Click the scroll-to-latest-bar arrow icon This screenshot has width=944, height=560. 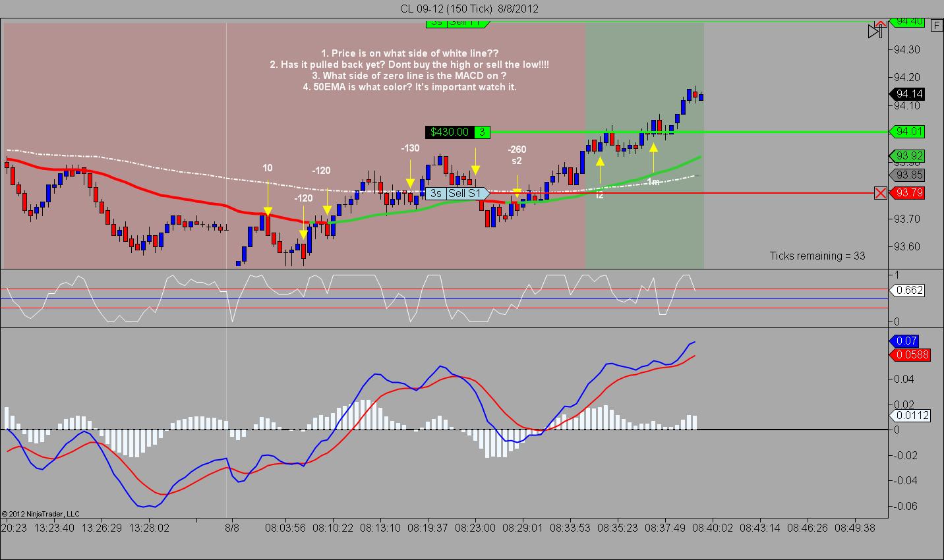coord(875,30)
